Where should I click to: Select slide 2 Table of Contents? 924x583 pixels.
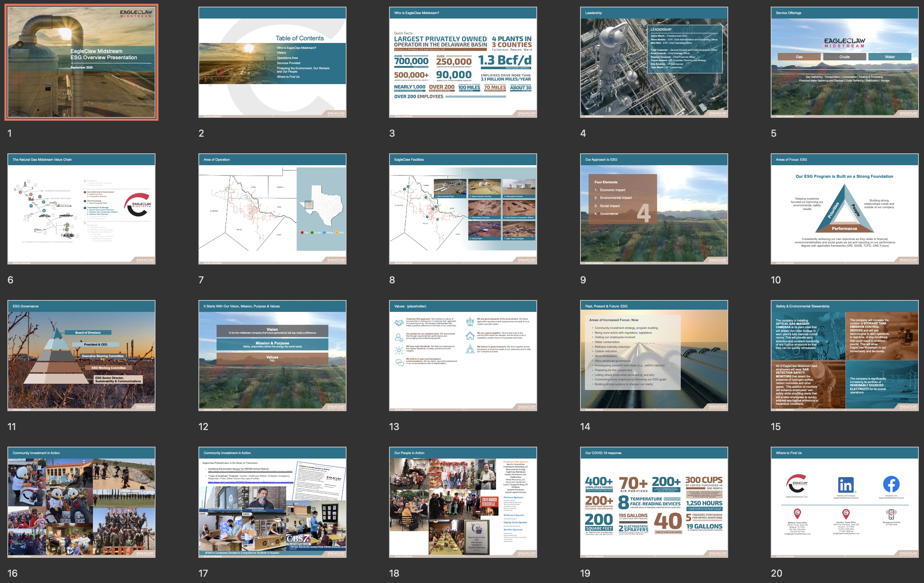pos(272,62)
